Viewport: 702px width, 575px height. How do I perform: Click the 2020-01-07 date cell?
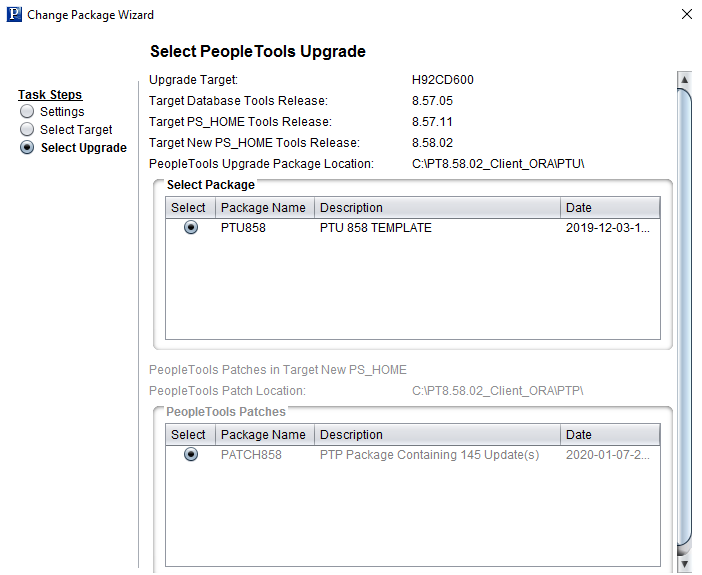coord(608,455)
